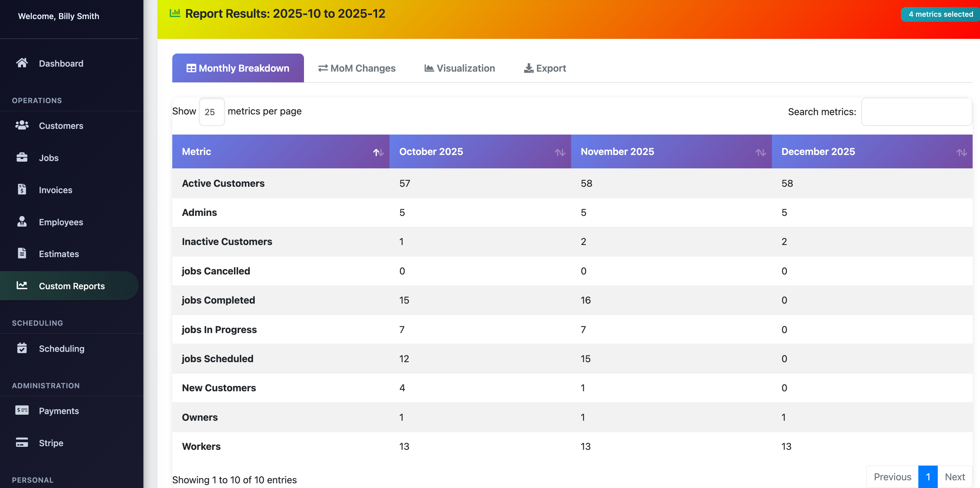Screen dimensions: 980x488
Task: Switch to the Visualization tab
Action: click(459, 68)
